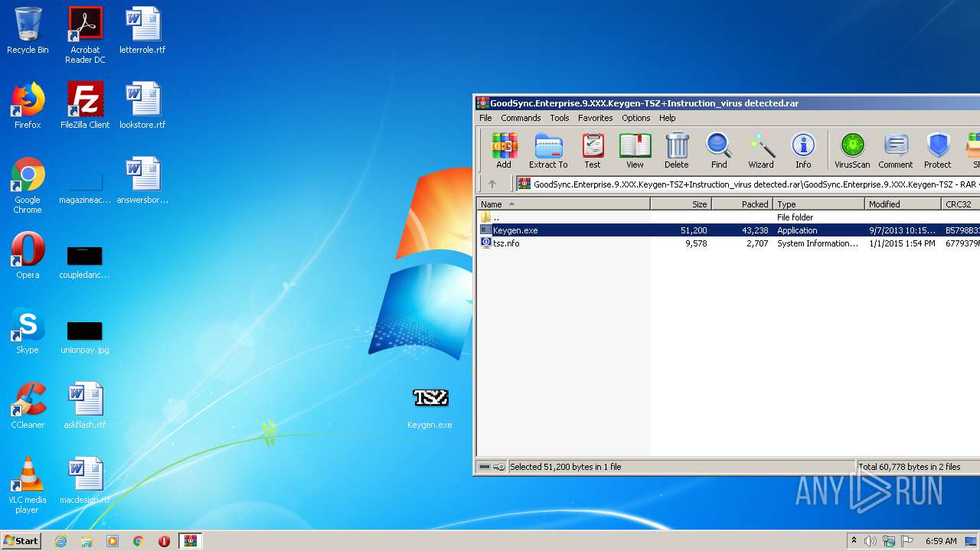Select lookstore.rtf desktop file
The image size is (980, 551).
[x=142, y=106]
